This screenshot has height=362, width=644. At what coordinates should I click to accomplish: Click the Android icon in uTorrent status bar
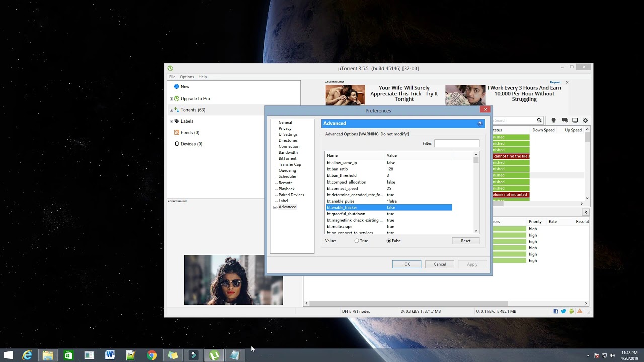(x=571, y=311)
